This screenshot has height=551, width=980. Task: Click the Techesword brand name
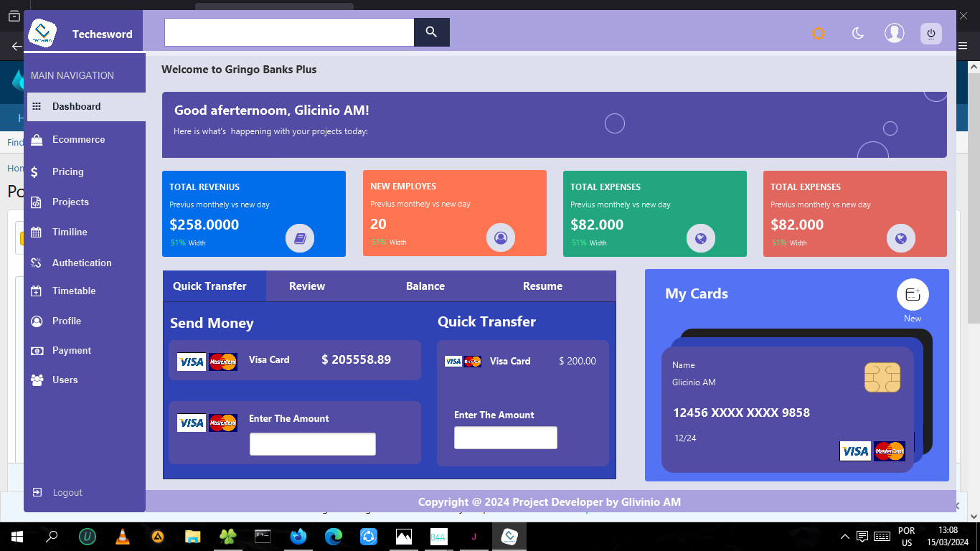[103, 34]
